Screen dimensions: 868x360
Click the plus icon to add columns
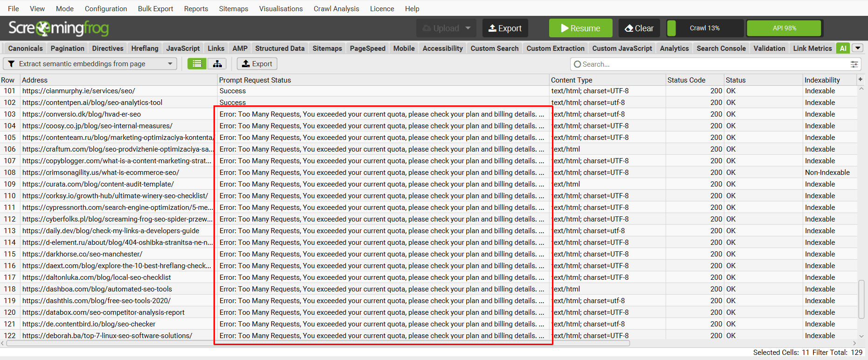[x=861, y=80]
